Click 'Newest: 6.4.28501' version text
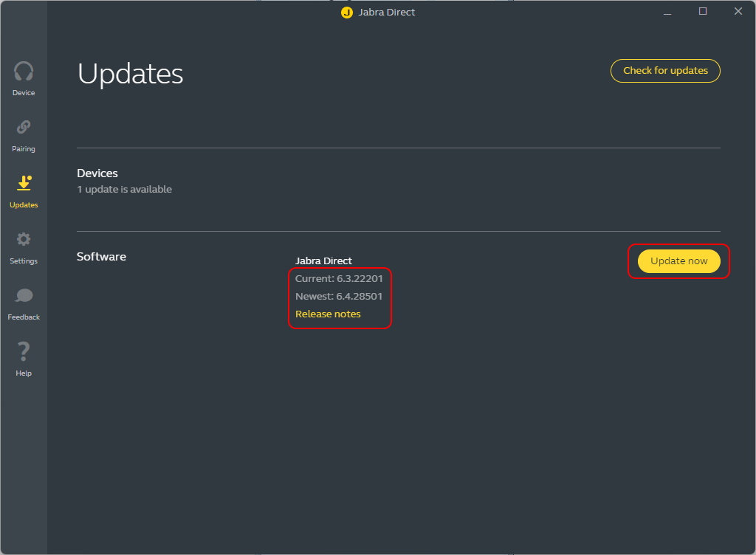Viewport: 756px width, 555px height. [x=339, y=296]
